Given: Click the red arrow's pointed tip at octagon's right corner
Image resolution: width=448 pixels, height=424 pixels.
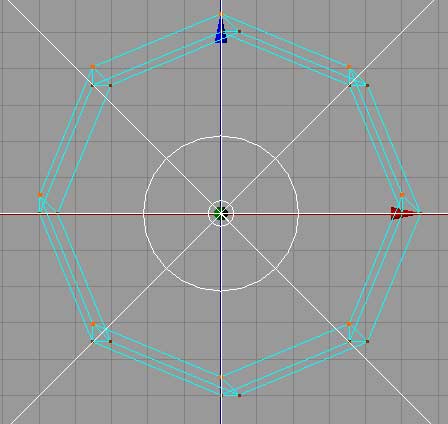Looking at the screenshot, I should 420,212.
